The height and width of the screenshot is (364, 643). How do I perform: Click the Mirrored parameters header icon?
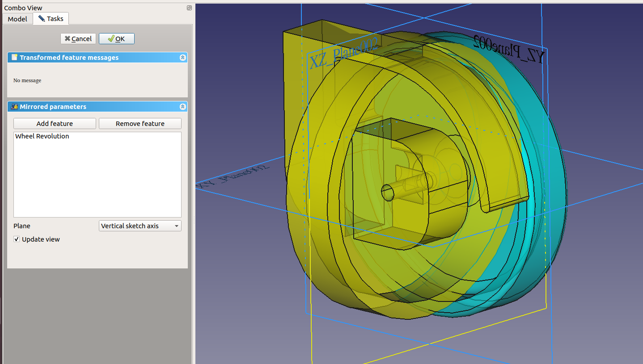pyautogui.click(x=14, y=107)
